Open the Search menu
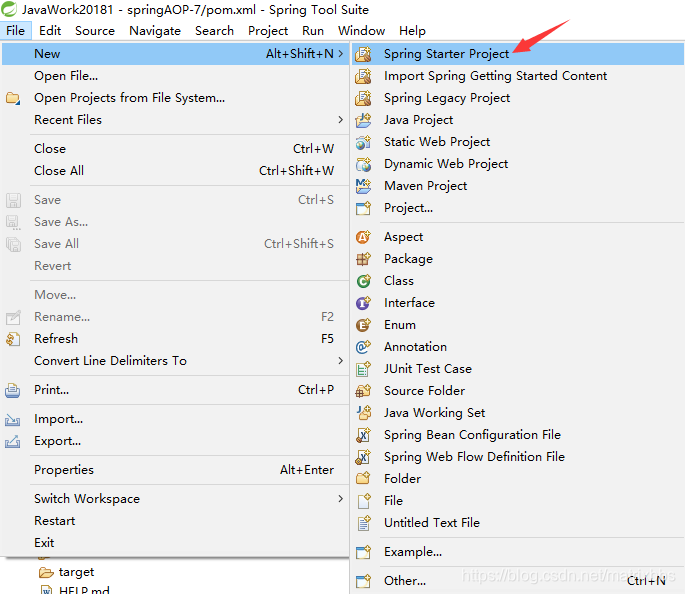The width and height of the screenshot is (685, 594). (214, 31)
